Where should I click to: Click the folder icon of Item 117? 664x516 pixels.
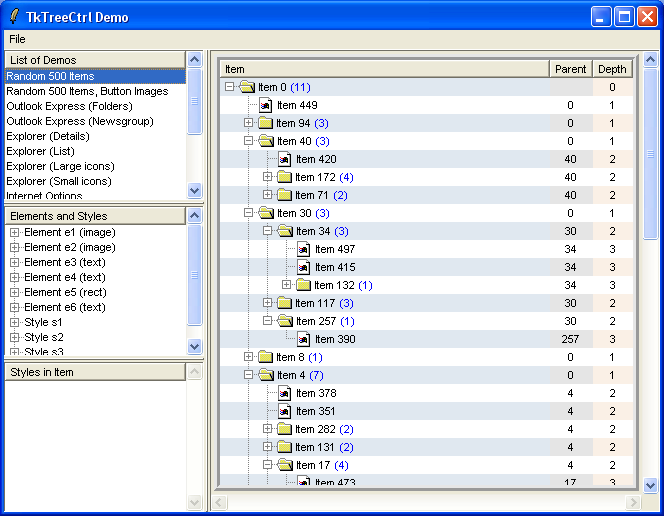pyautogui.click(x=285, y=303)
